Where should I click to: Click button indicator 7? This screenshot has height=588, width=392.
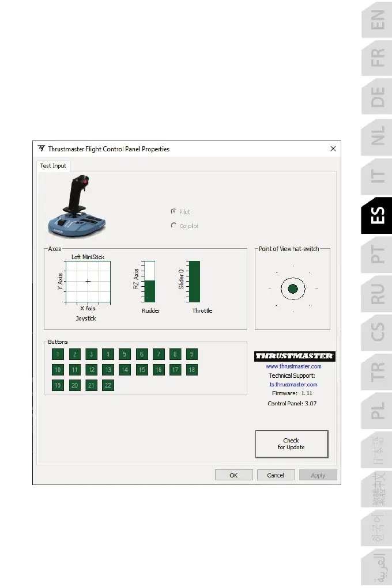click(x=159, y=354)
